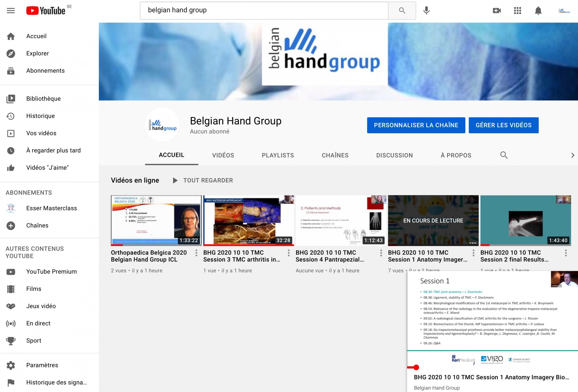Open the hamburger guide menu
This screenshot has width=578, height=392.
point(11,11)
